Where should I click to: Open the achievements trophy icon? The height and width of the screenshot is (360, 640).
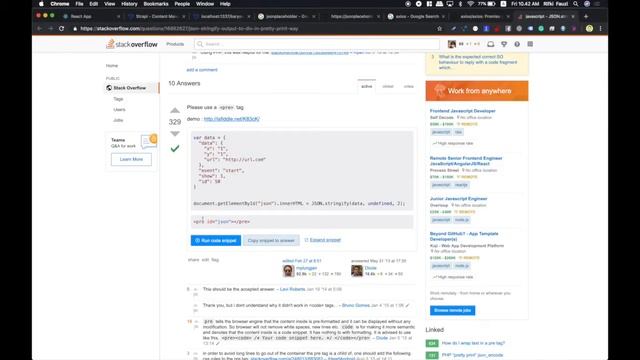(x=504, y=44)
